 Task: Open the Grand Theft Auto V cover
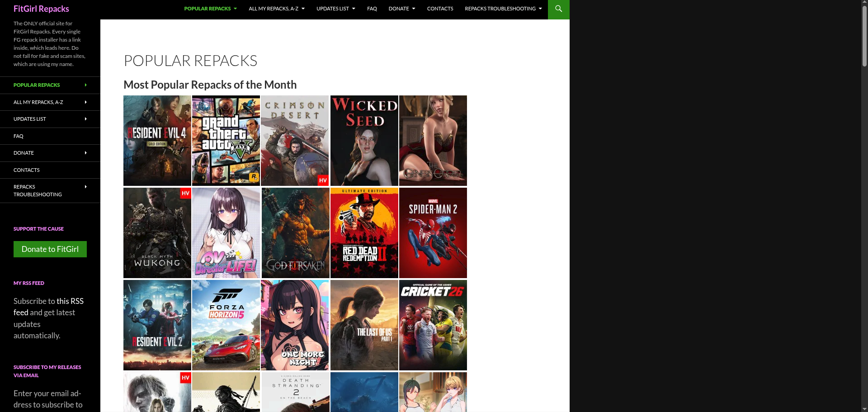coord(226,141)
